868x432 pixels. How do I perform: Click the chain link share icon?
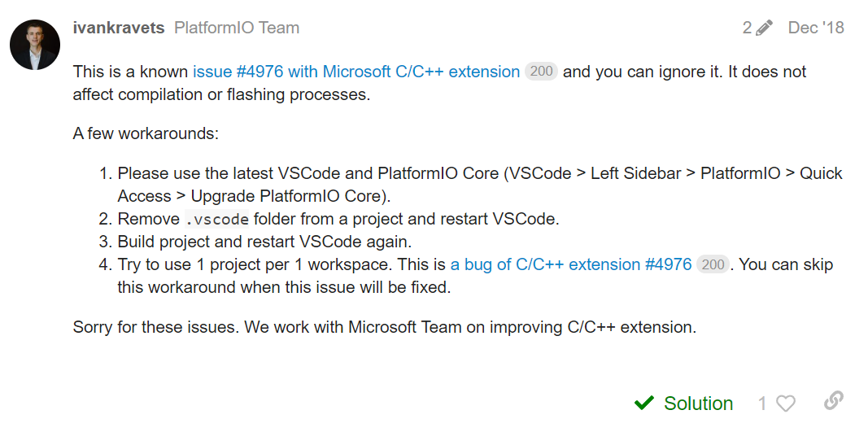pyautogui.click(x=833, y=401)
